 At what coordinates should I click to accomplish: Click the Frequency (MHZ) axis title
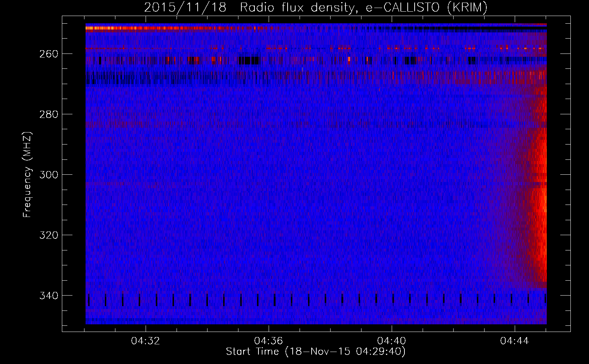27,174
